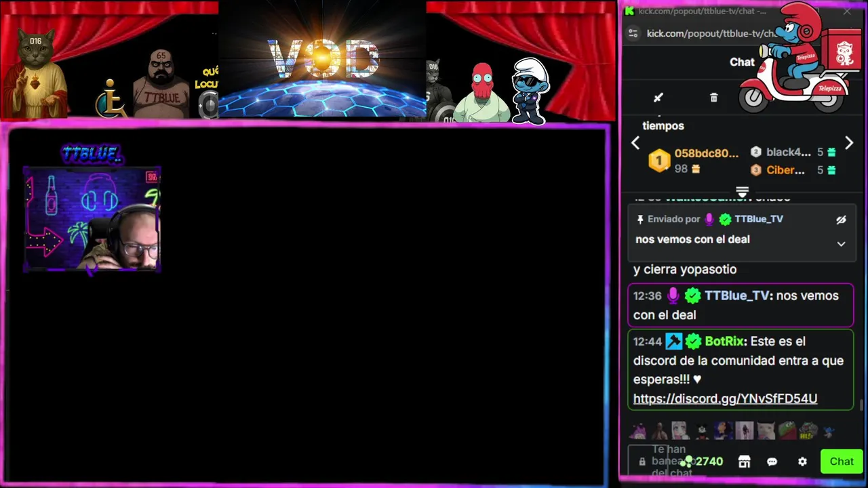This screenshot has width=868, height=488.
Task: Click the 'Chat' title in the chat header
Action: pos(742,62)
